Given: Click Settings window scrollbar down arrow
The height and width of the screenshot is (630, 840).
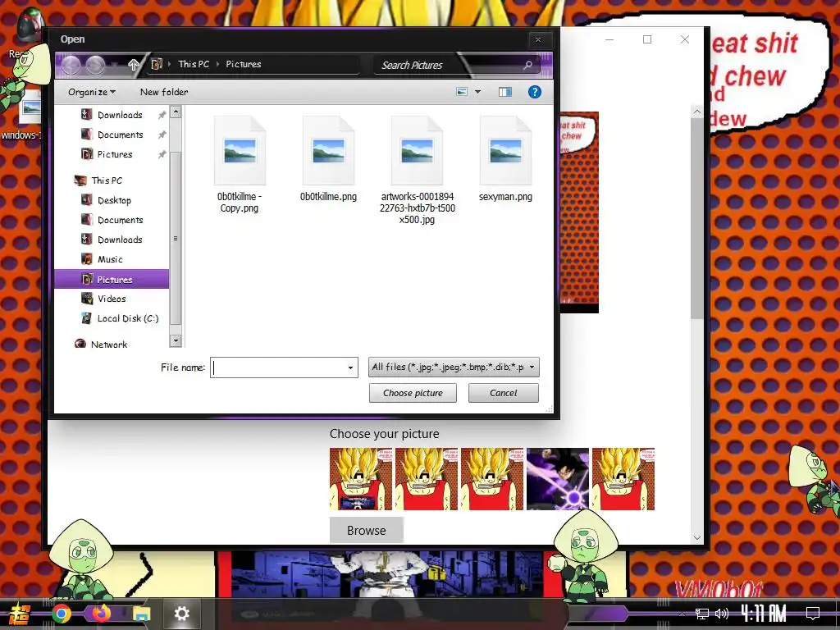Looking at the screenshot, I should (696, 538).
